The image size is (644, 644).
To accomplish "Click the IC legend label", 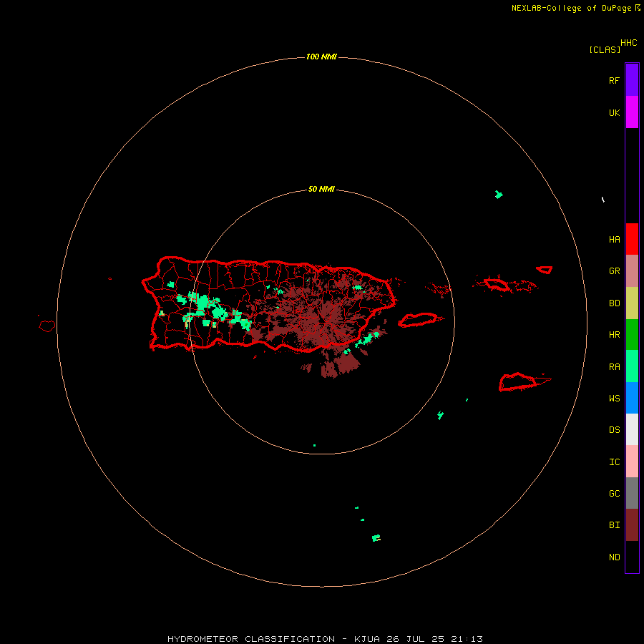I will coord(614,462).
